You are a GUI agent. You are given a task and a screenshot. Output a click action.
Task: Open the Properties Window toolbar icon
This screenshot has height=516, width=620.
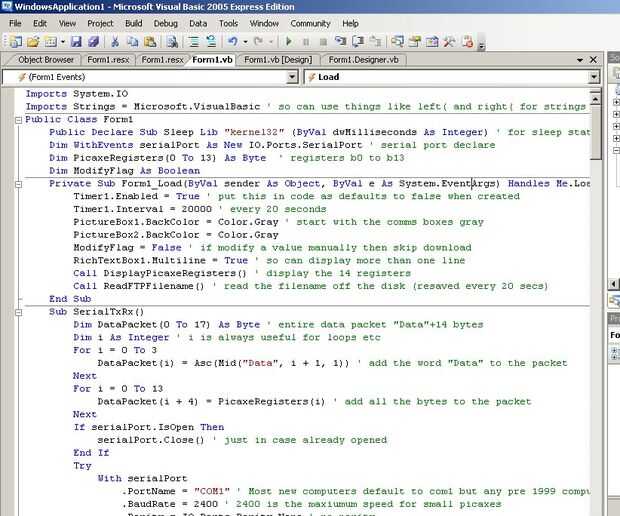415,41
